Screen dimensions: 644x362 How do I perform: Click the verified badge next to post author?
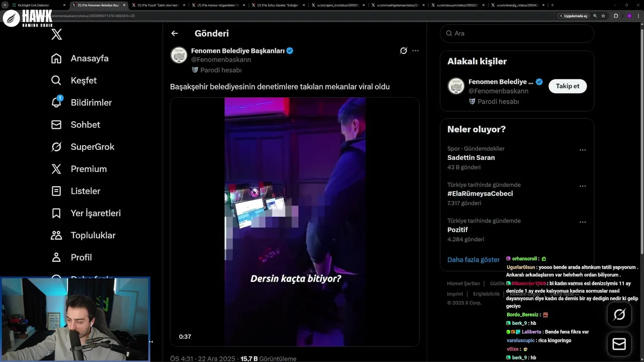pyautogui.click(x=290, y=51)
